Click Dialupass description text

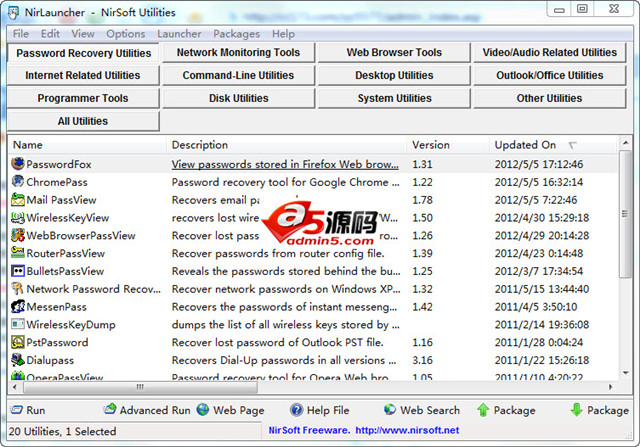tap(284, 360)
